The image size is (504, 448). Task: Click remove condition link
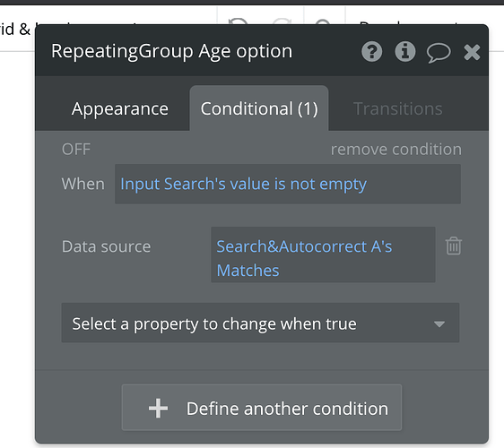[x=396, y=150]
